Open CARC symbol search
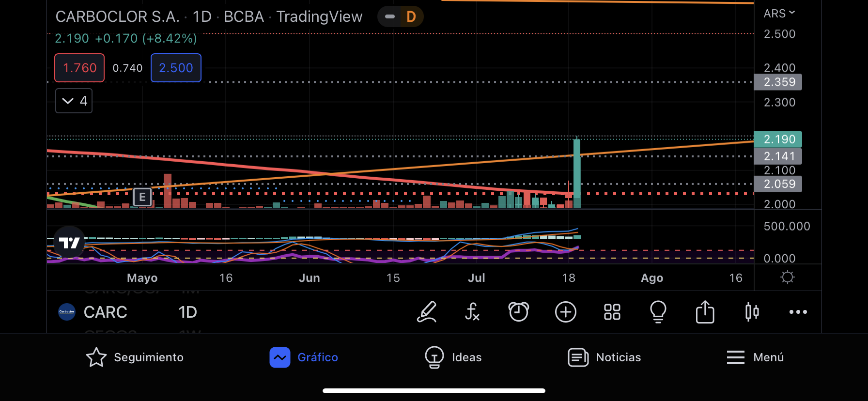Screen dimensions: 868x401 pos(105,312)
